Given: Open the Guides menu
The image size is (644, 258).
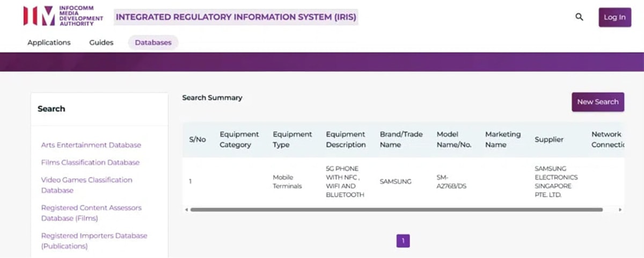Looking at the screenshot, I should [x=101, y=42].
